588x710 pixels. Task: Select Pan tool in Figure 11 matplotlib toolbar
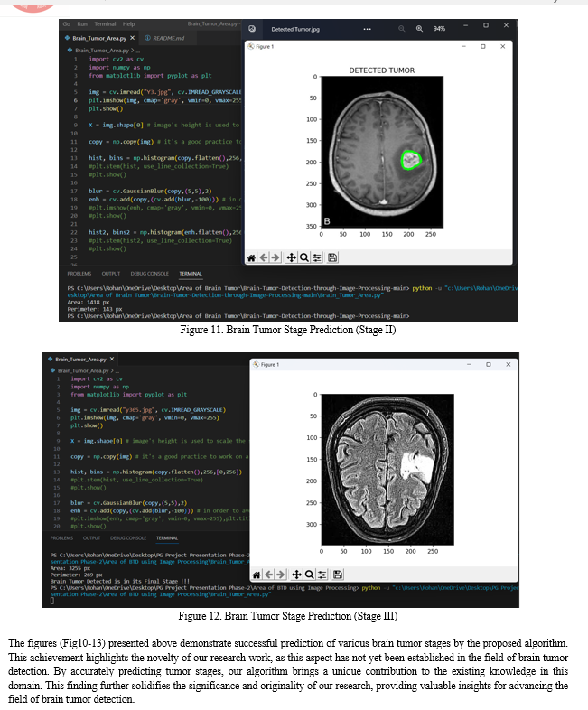[292, 257]
